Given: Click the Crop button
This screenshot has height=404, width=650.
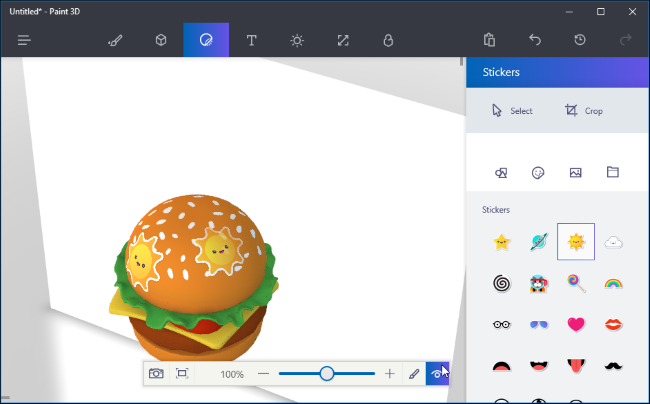Looking at the screenshot, I should 583,111.
